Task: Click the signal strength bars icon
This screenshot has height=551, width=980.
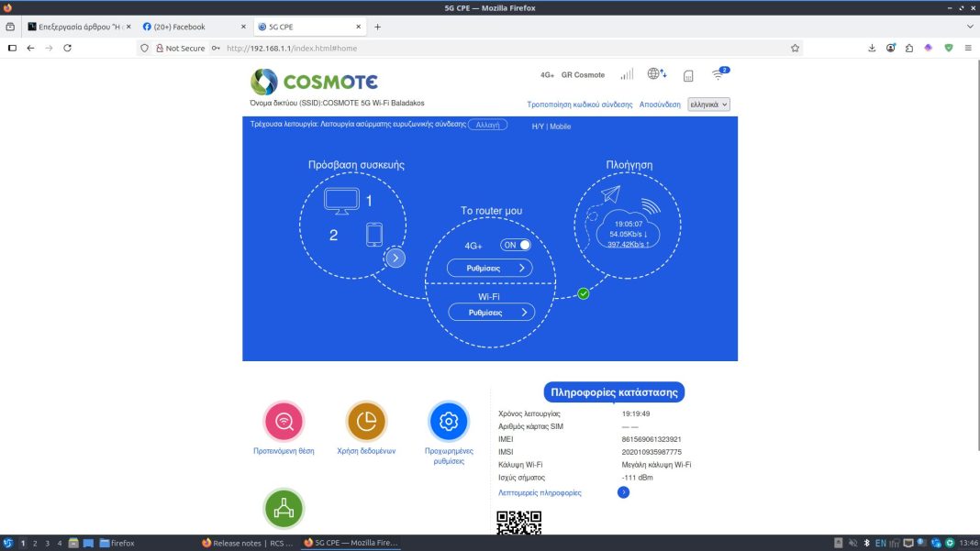Action: (x=627, y=74)
